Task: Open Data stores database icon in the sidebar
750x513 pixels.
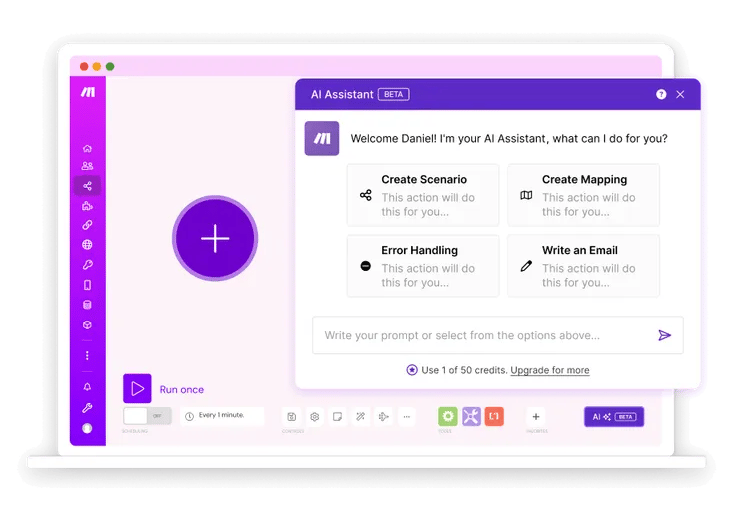Action: point(87,305)
